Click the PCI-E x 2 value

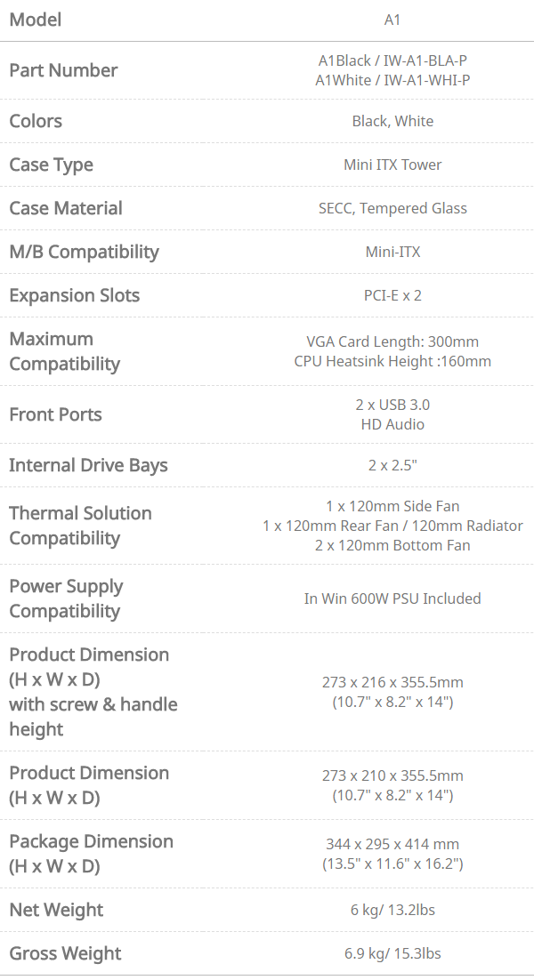tap(392, 295)
